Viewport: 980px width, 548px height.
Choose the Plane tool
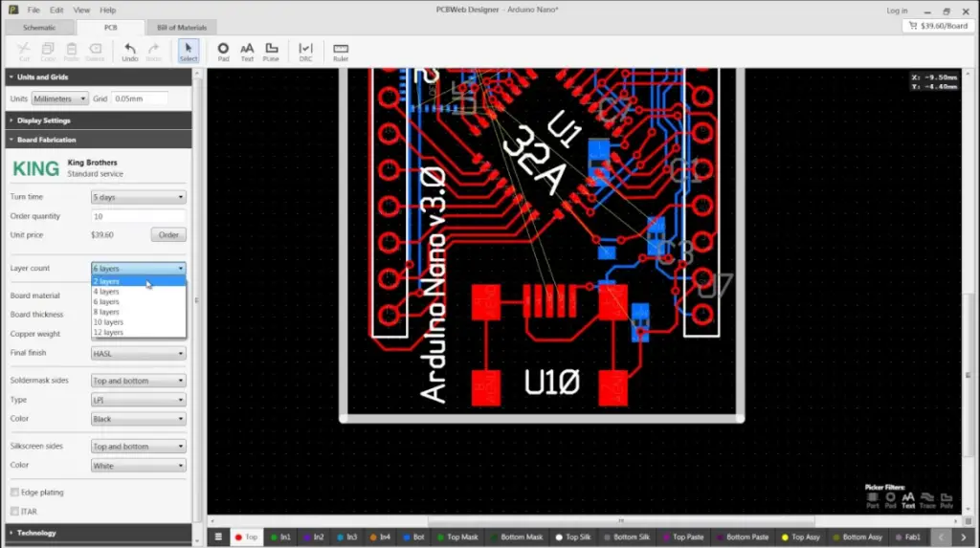click(271, 52)
